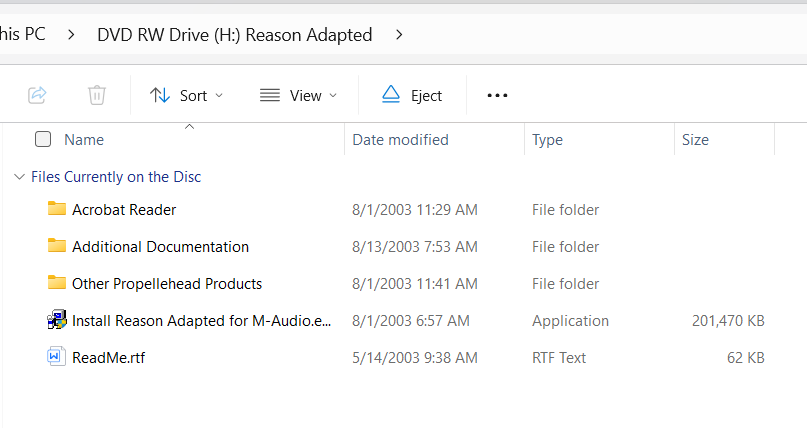Click the Application type cell
Screen dimensions: 807x428
(570, 321)
